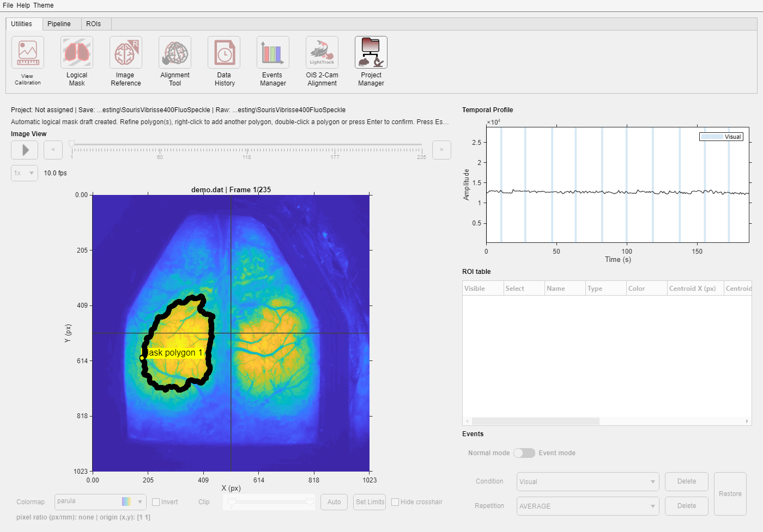
Task: Open the Events Manager
Action: coord(273,52)
